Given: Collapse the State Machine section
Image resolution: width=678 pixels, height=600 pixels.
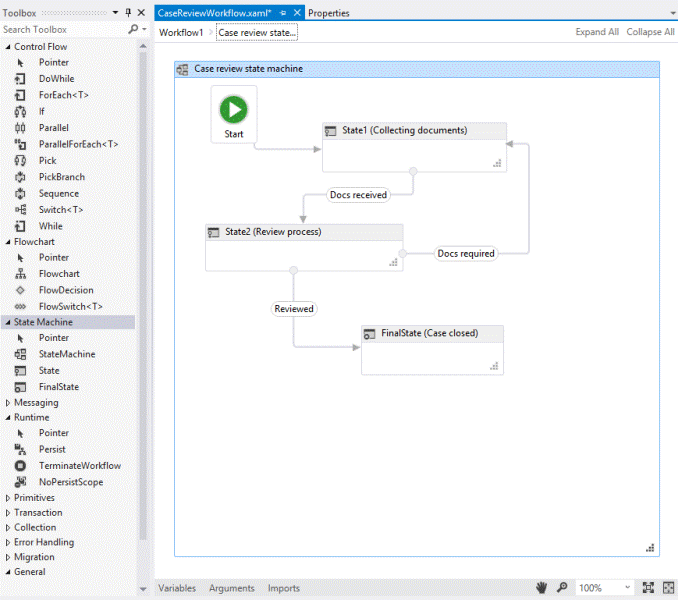Looking at the screenshot, I should [x=8, y=322].
